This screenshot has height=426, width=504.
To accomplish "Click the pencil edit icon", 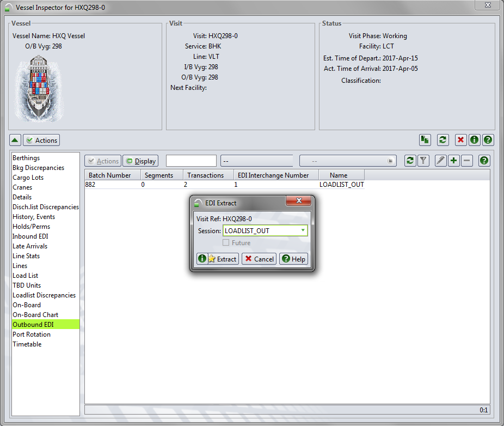I will pos(441,161).
